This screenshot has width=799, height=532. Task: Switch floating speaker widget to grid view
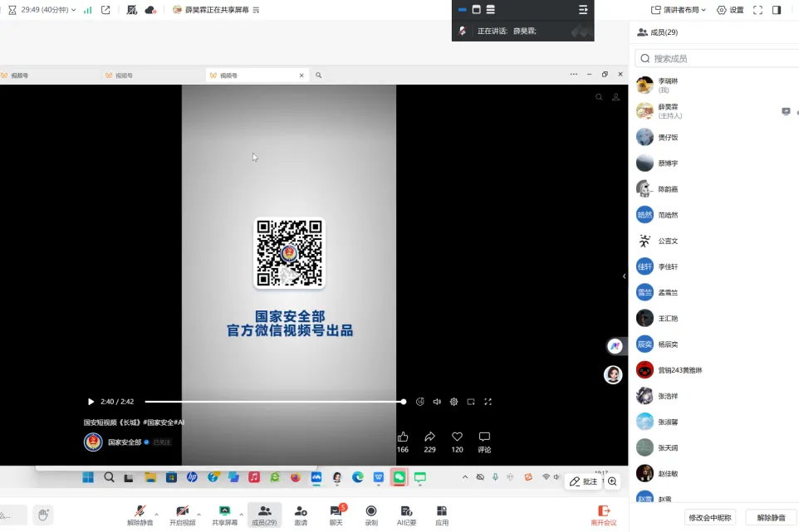pos(477,9)
